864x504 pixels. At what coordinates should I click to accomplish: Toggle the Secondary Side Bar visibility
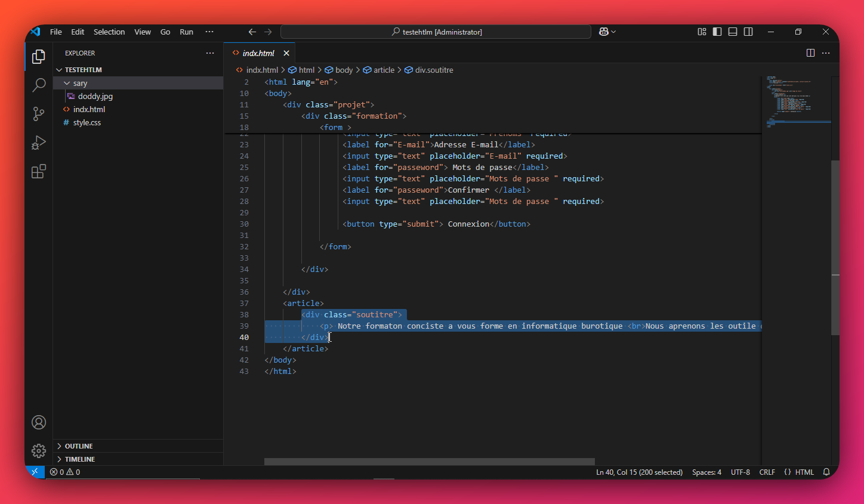click(748, 32)
